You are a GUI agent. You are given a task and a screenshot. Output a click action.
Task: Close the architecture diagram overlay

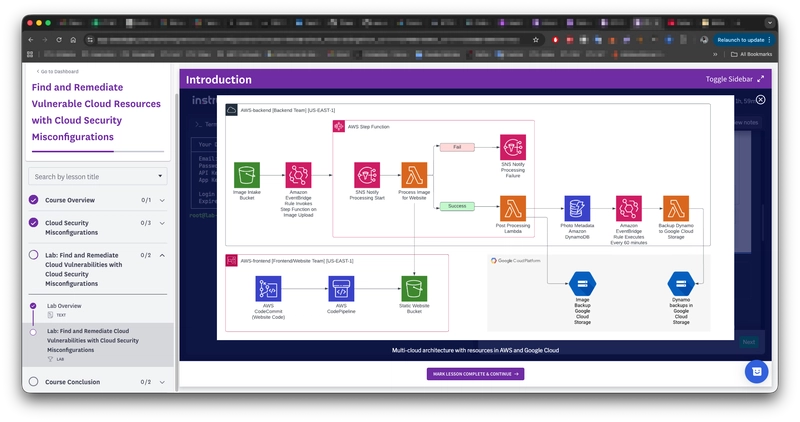point(760,100)
